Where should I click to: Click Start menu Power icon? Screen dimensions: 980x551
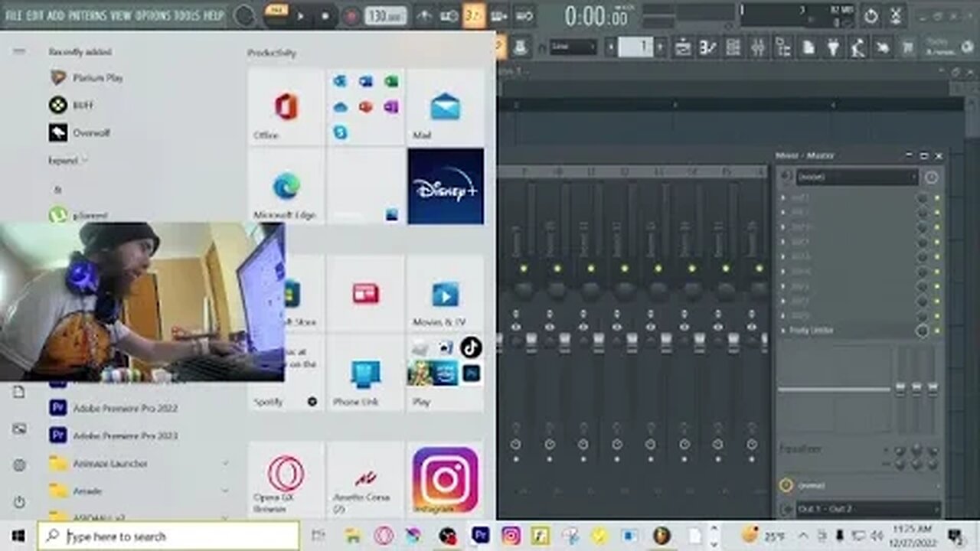19,502
